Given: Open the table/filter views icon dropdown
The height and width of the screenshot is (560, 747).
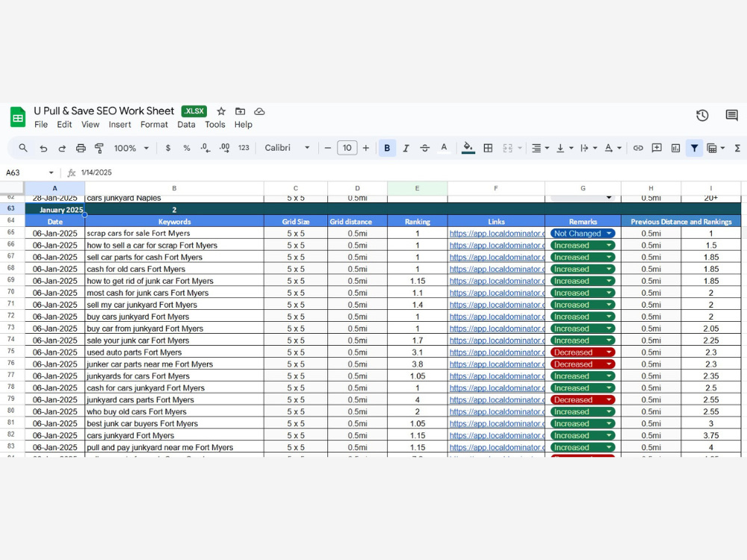Looking at the screenshot, I should 716,148.
